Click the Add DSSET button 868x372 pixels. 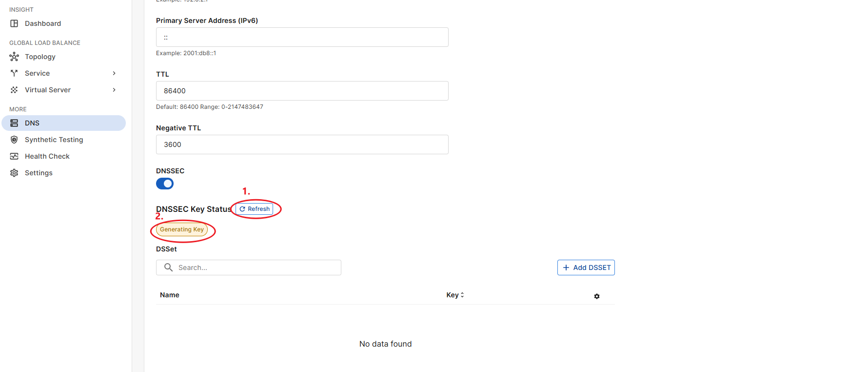coord(586,268)
